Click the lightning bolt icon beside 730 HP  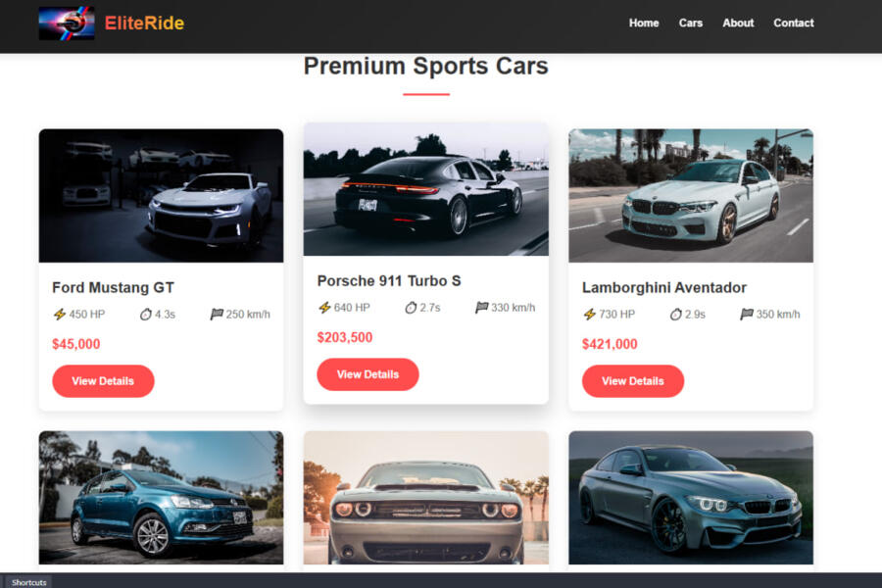(590, 314)
